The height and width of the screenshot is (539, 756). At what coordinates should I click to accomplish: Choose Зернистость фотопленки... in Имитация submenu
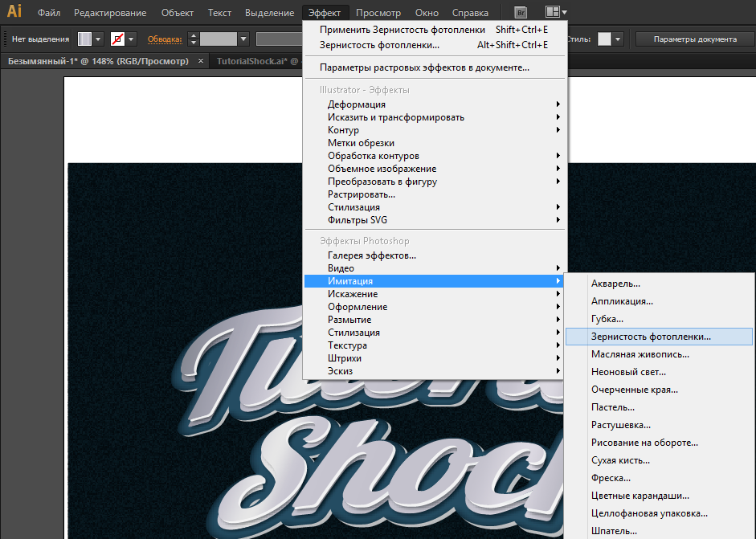click(x=659, y=337)
